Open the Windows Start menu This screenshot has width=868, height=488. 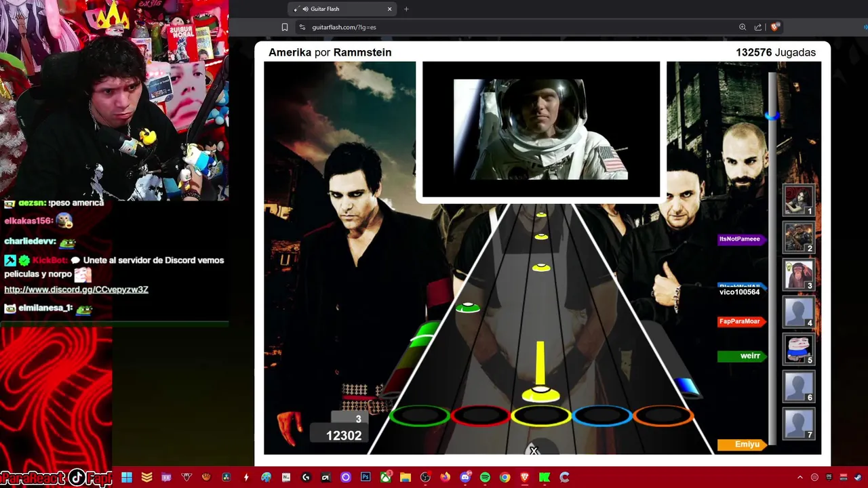pos(127,477)
